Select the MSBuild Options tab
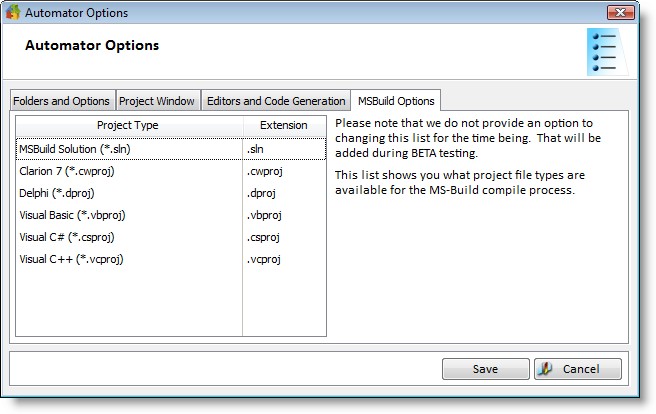656x414 pixels. point(396,101)
